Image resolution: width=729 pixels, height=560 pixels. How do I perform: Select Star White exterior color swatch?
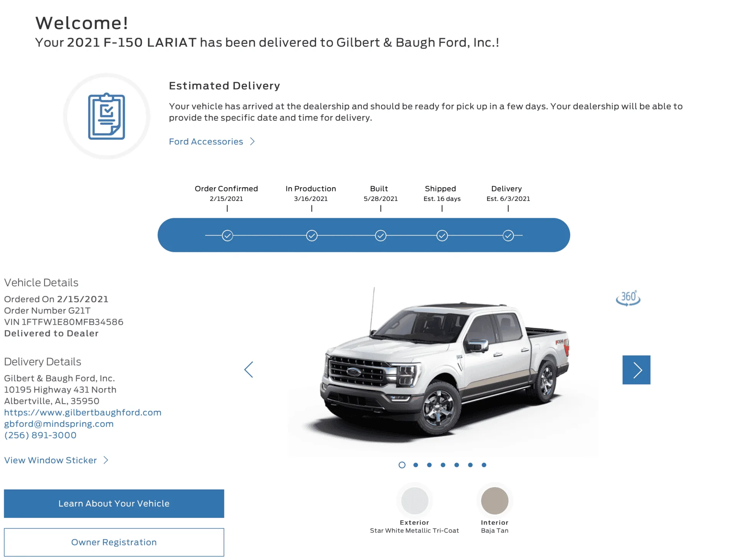(x=414, y=501)
